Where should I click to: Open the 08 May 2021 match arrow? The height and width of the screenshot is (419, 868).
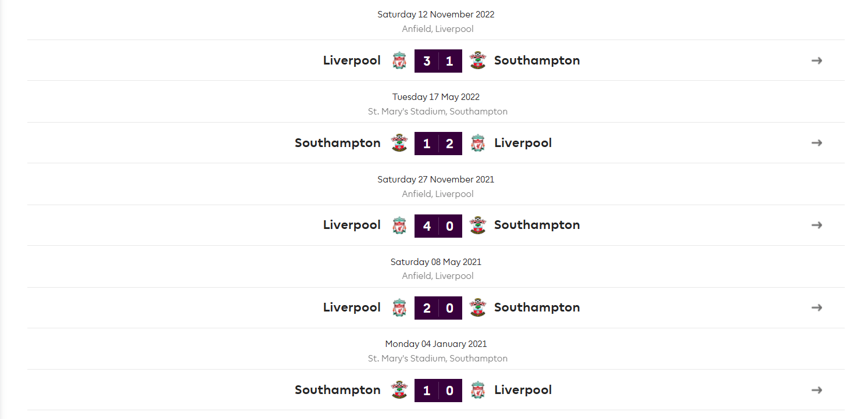click(817, 307)
